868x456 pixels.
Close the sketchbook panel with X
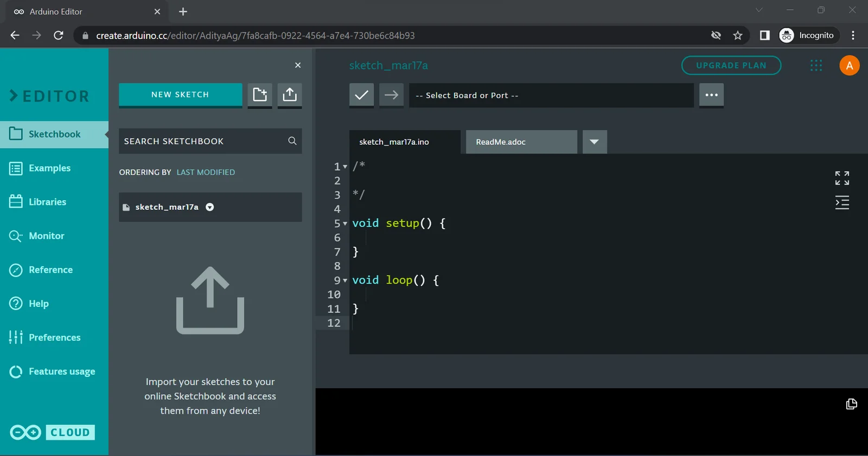point(298,65)
